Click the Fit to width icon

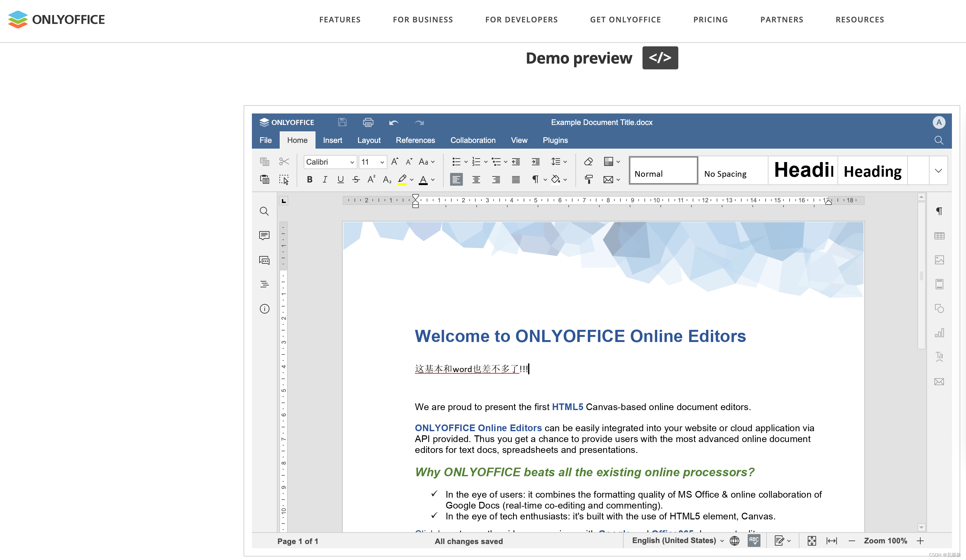831,541
